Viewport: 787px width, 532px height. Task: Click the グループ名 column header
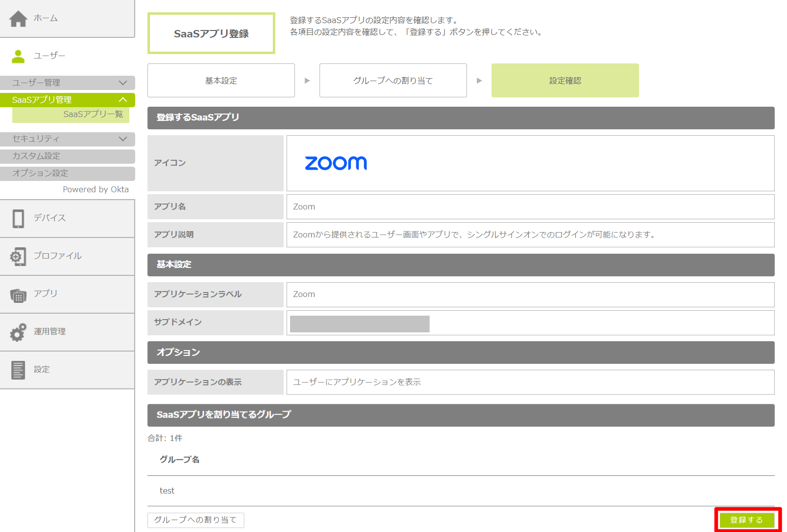(x=179, y=460)
